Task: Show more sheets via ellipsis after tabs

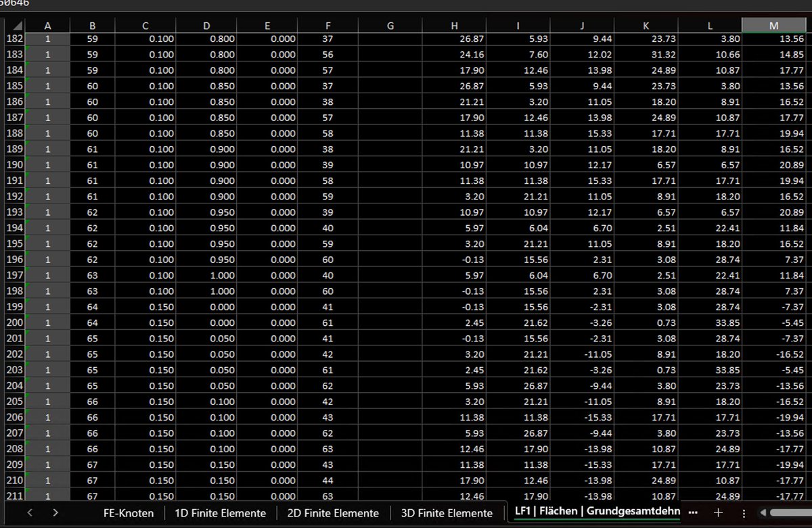Action: point(693,512)
